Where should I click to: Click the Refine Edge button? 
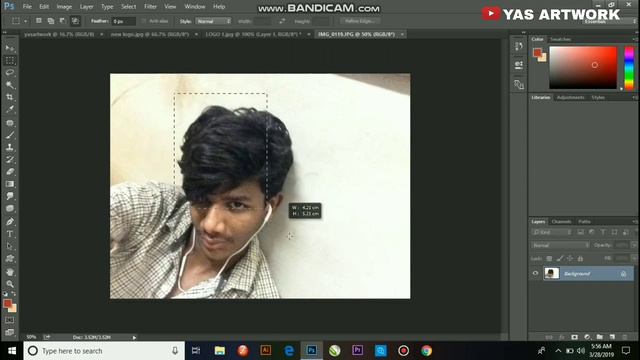click(359, 21)
